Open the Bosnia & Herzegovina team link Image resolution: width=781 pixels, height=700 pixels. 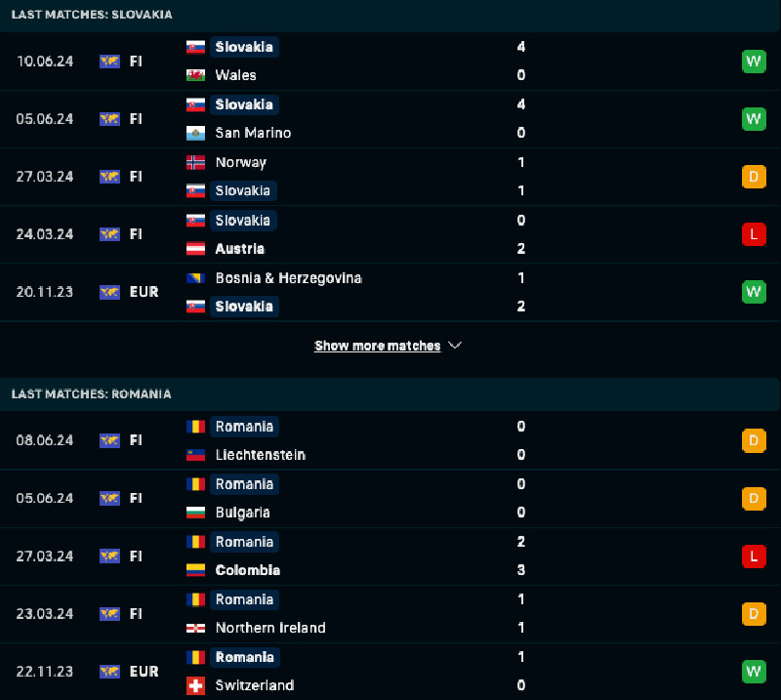coord(288,278)
